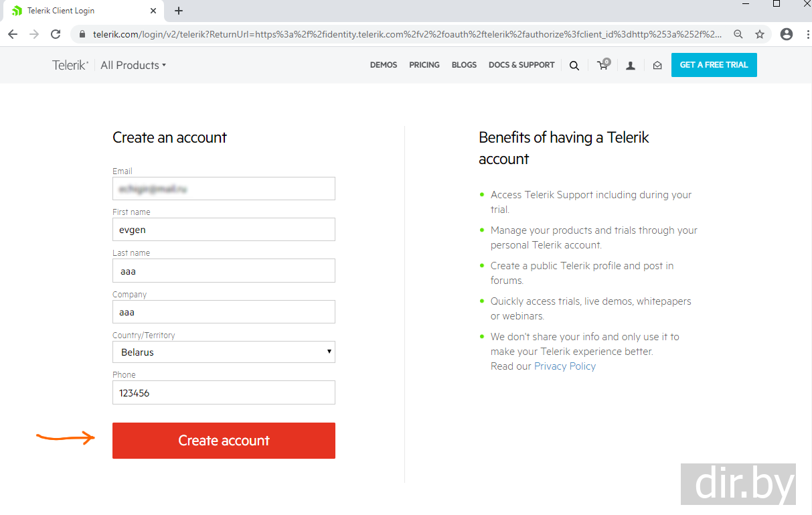Open the Country/Territory dropdown showing Belarus
812x515 pixels.
(224, 352)
